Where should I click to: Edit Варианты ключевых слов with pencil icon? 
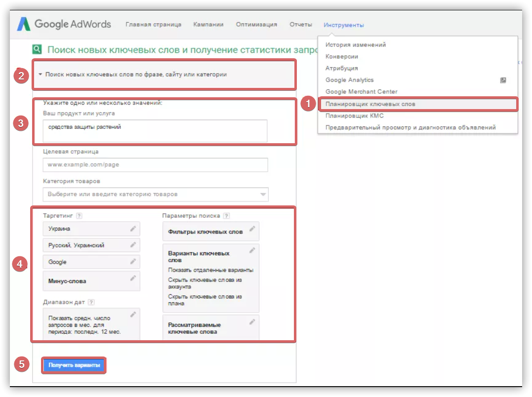pos(252,250)
